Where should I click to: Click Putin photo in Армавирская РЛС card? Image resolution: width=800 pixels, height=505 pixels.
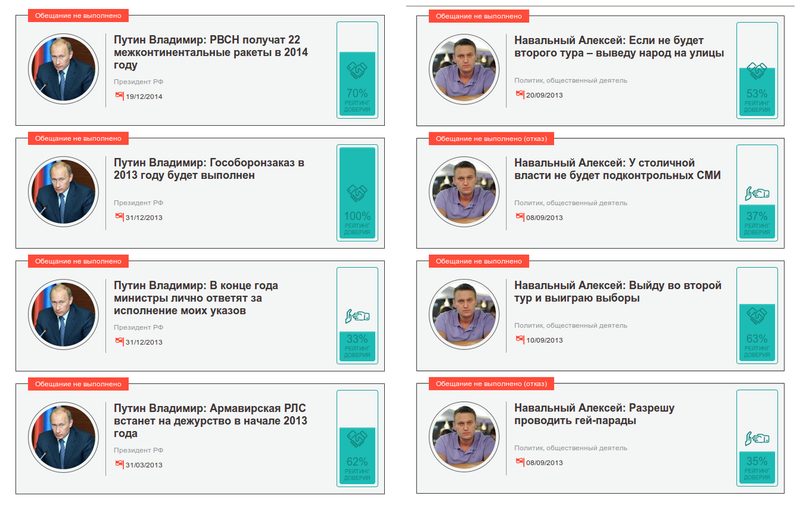tap(63, 437)
